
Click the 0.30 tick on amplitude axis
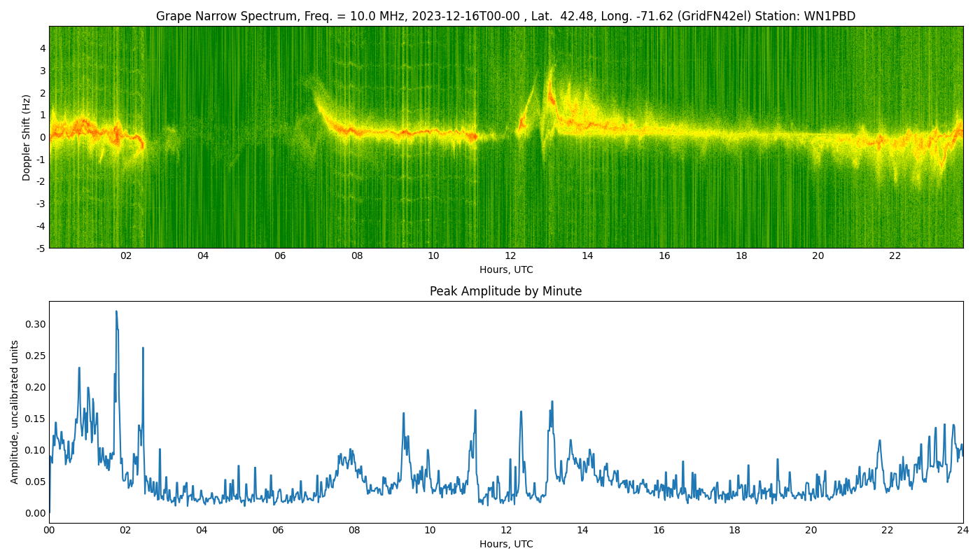(35, 324)
